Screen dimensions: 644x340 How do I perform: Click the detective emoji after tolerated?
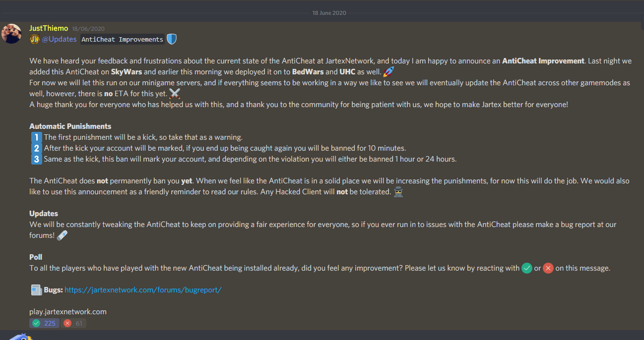point(398,192)
